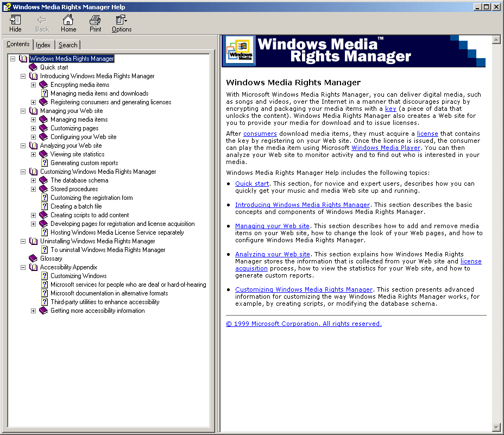
Task: Click the book icon beside Registering consumers and generating licenses
Action: [43, 102]
